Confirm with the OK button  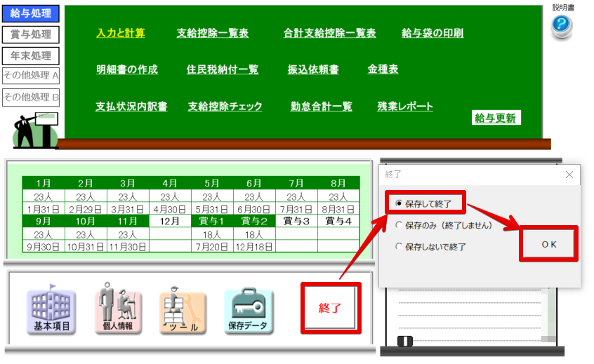pos(548,245)
